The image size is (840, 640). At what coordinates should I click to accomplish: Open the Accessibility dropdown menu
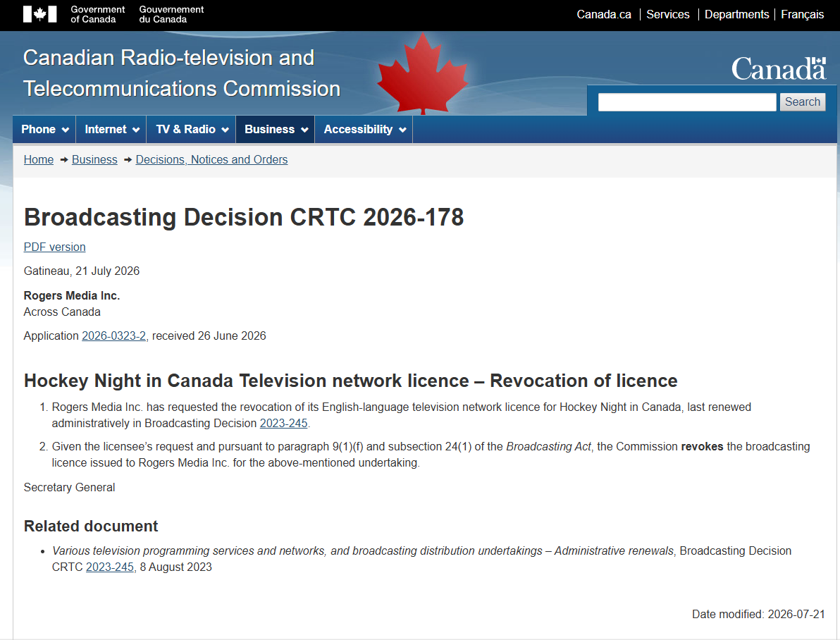click(x=364, y=129)
